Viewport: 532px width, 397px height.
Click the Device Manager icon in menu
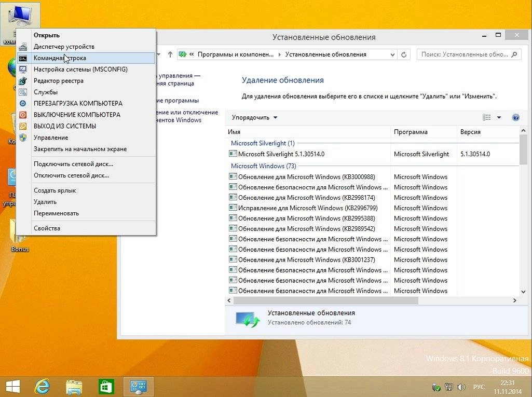pyautogui.click(x=23, y=47)
